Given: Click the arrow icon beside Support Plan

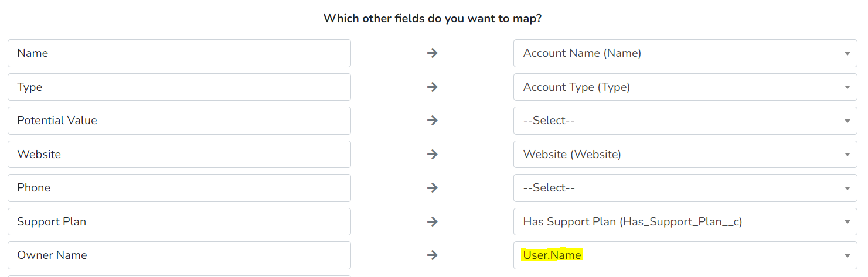Looking at the screenshot, I should (x=433, y=222).
